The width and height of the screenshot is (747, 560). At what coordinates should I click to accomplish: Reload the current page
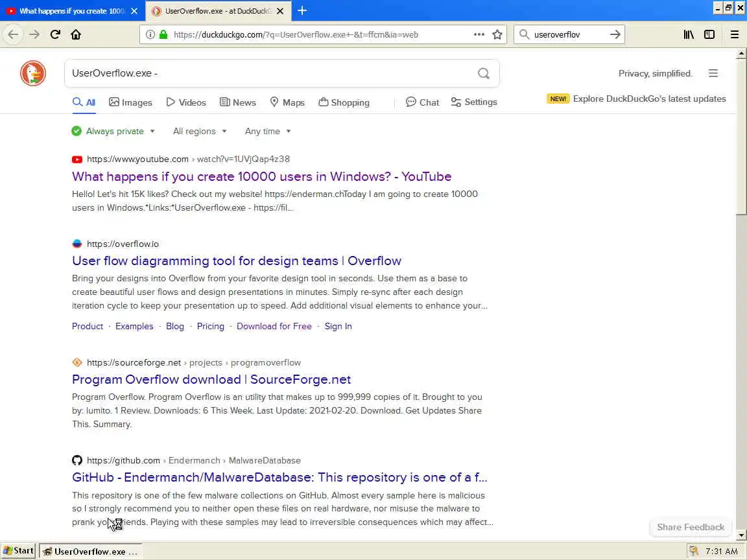point(55,34)
